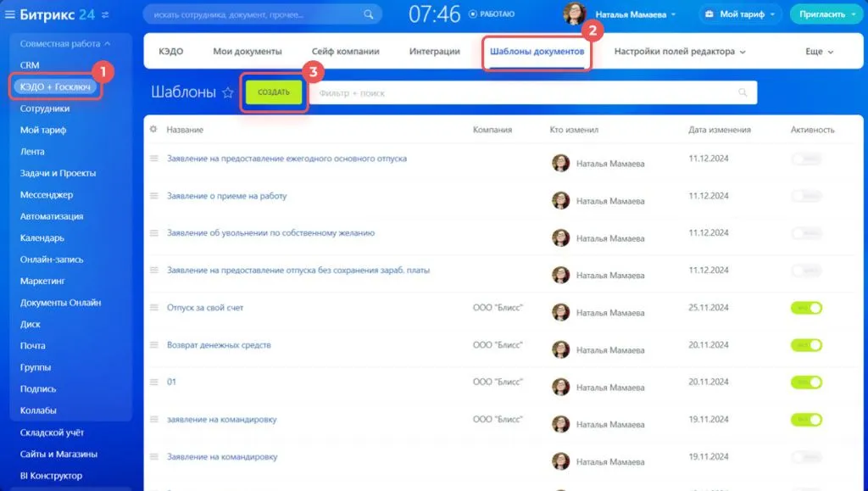Screen dimensions: 868x491
Task: Click the hamburger menu icon beside Битрикс 24
Action: coord(10,14)
